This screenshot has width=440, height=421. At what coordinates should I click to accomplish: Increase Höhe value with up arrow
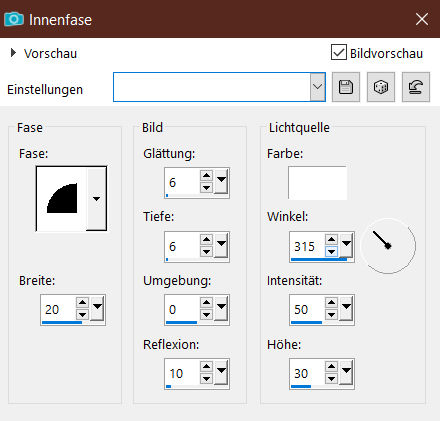[x=331, y=367]
